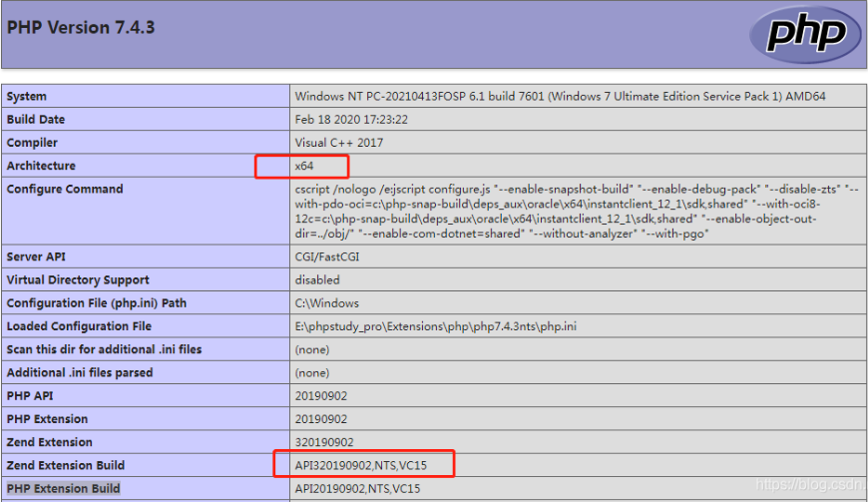The width and height of the screenshot is (868, 502).
Task: Select '(none)' in Scan this dir row
Action: pos(312,349)
